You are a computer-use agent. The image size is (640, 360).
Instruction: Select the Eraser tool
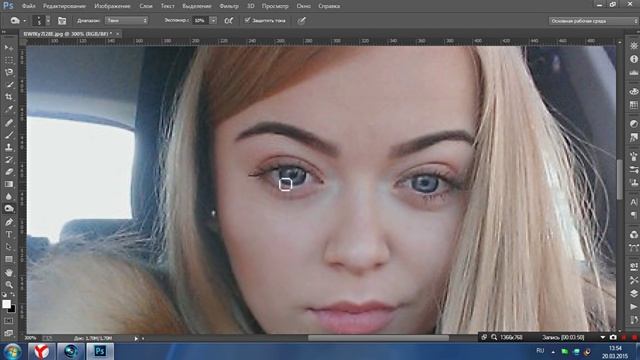click(9, 172)
